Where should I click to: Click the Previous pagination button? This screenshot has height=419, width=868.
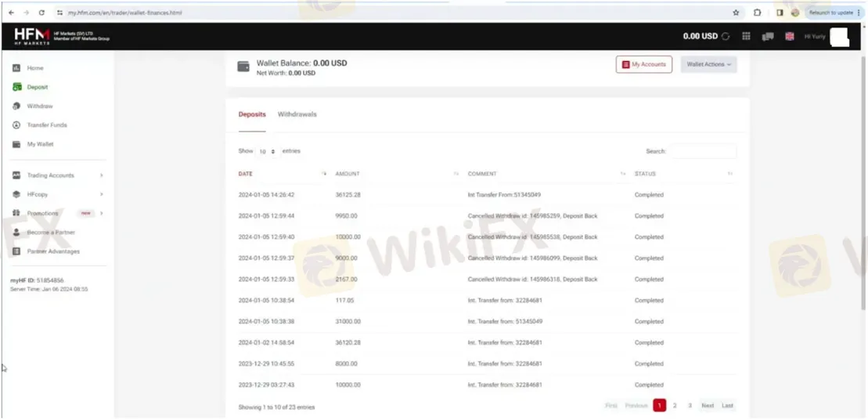[636, 406]
